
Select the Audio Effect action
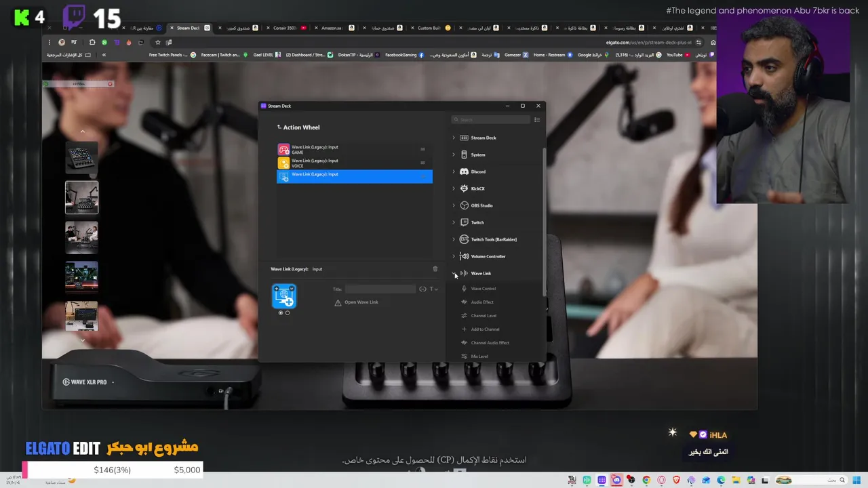point(482,302)
